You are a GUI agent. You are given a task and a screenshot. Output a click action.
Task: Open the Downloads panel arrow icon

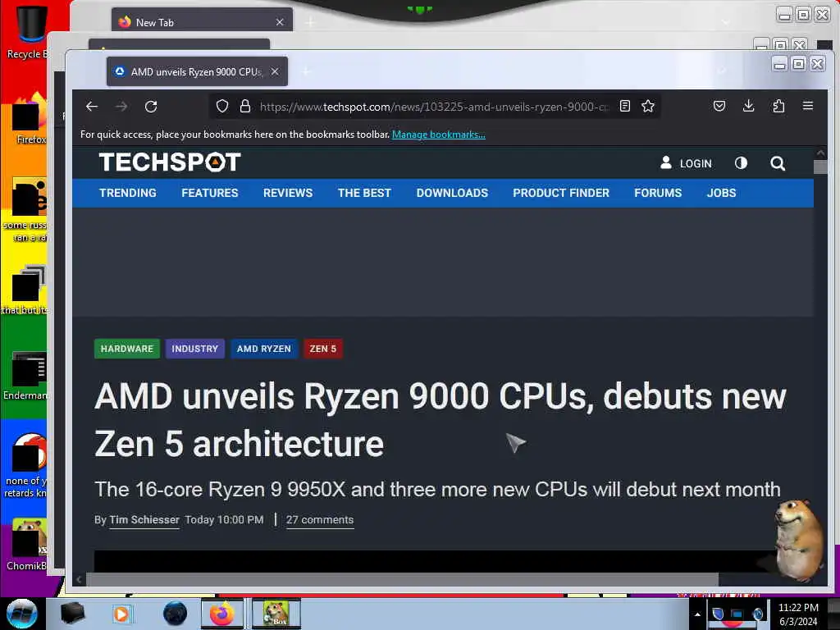pos(748,106)
